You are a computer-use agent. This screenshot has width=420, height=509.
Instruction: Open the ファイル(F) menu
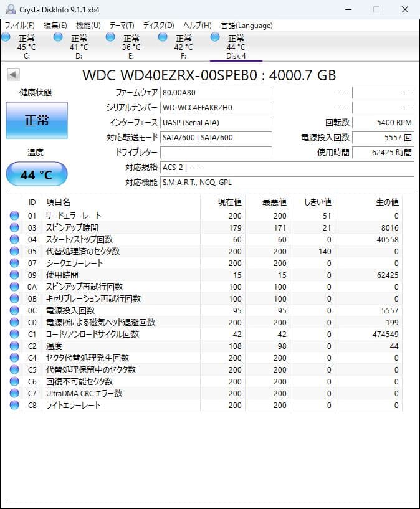pos(19,26)
